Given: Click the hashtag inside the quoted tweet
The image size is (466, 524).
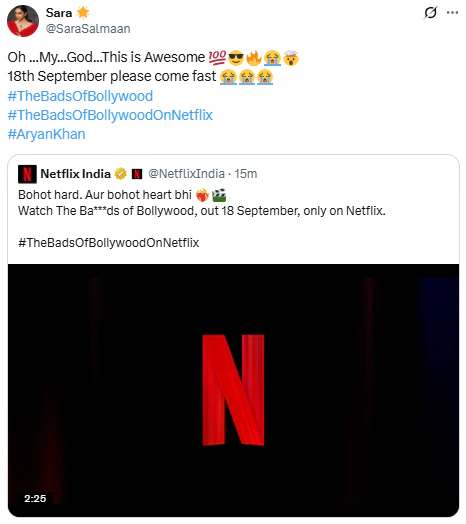Looking at the screenshot, I should (x=109, y=243).
